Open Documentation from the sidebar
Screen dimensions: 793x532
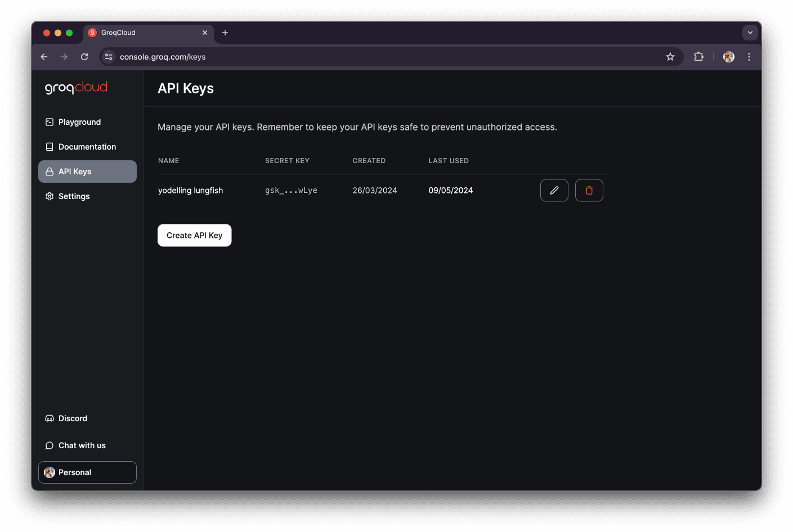pos(50,146)
